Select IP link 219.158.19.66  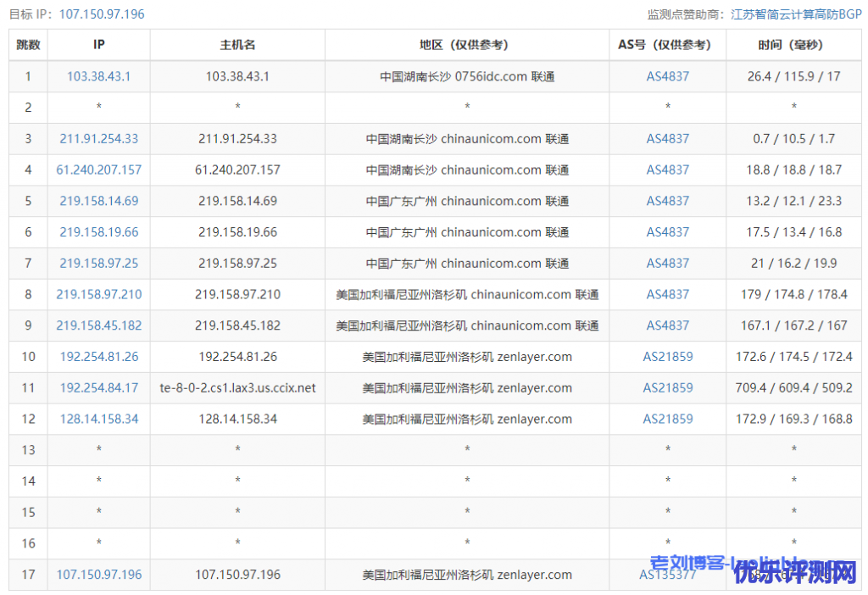click(x=98, y=232)
